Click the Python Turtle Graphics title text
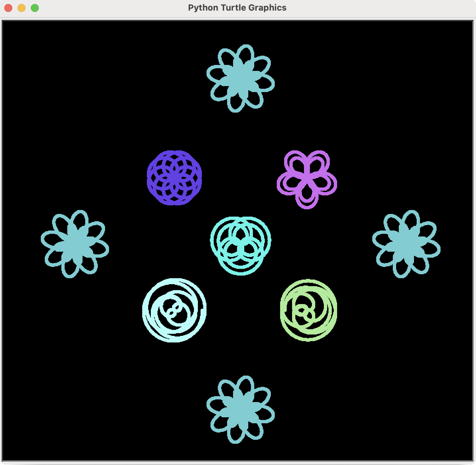Viewport: 476px width, 465px height. point(237,8)
